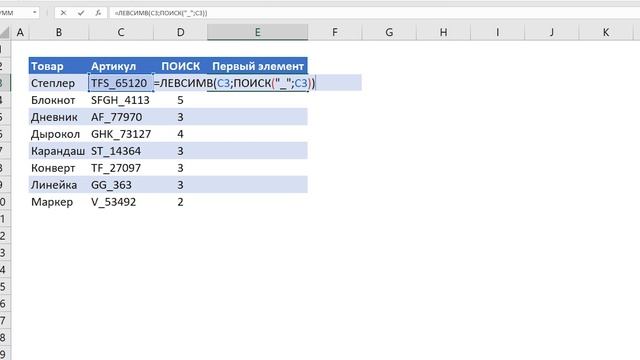Screen dimensions: 640x360
Task: Select column B header
Action: point(59,32)
